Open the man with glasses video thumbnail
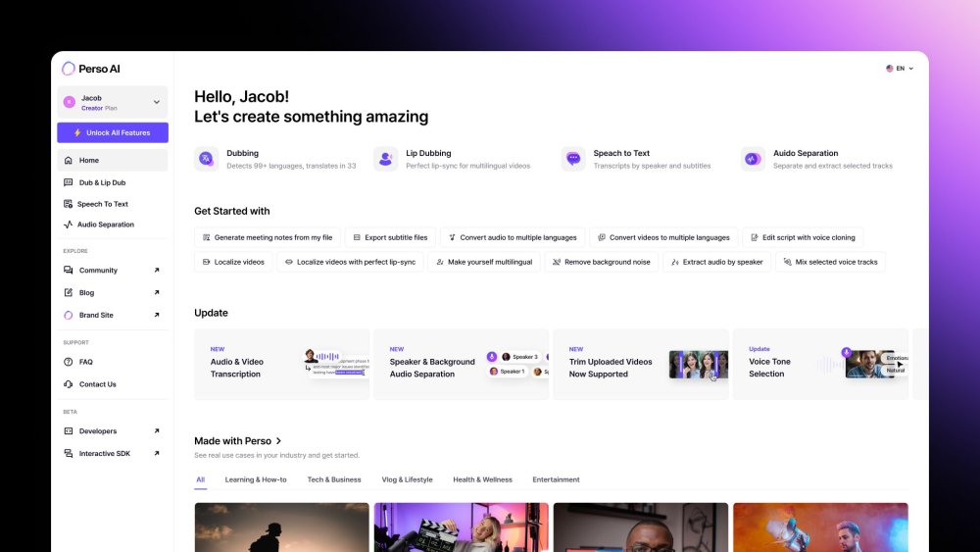This screenshot has height=552, width=980. [x=641, y=527]
